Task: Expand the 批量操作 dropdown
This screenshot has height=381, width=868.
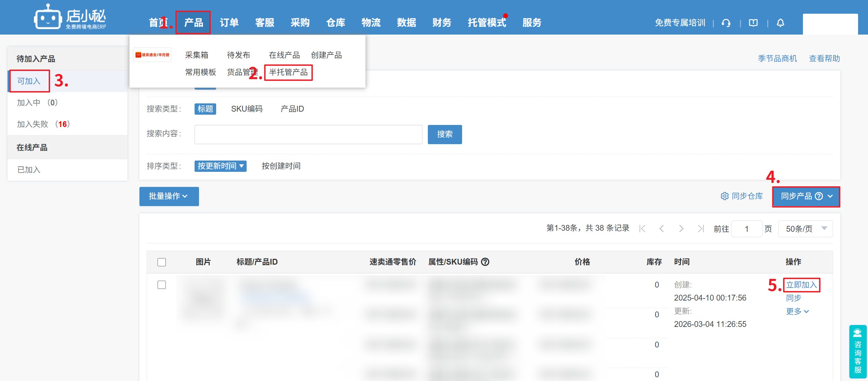Action: tap(169, 196)
